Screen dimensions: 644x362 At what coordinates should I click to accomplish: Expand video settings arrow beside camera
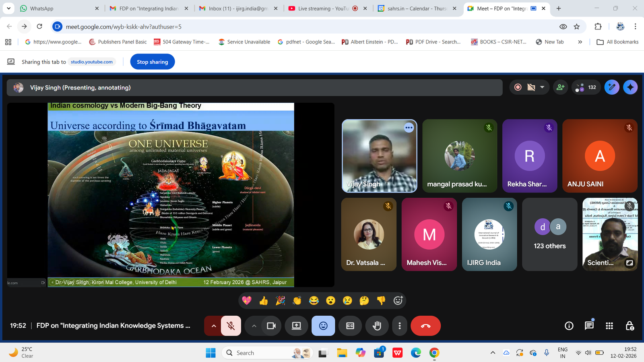coord(254,326)
